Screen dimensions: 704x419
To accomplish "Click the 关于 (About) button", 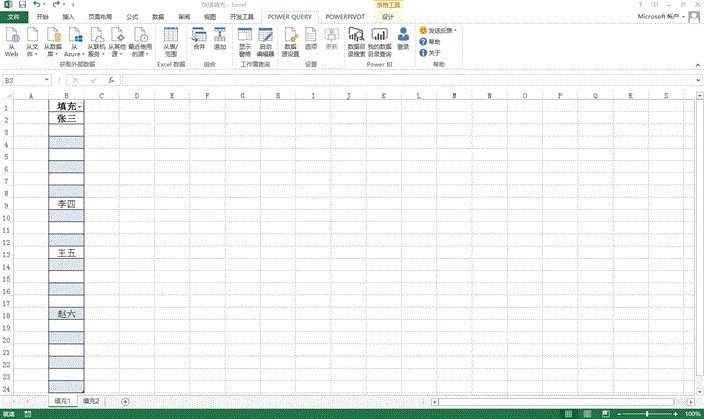I will point(433,52).
